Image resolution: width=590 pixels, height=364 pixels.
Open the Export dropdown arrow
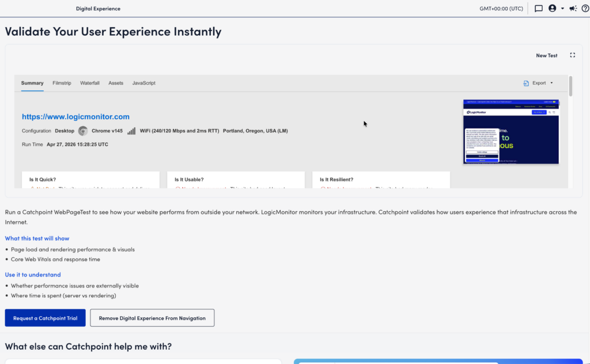(x=551, y=83)
